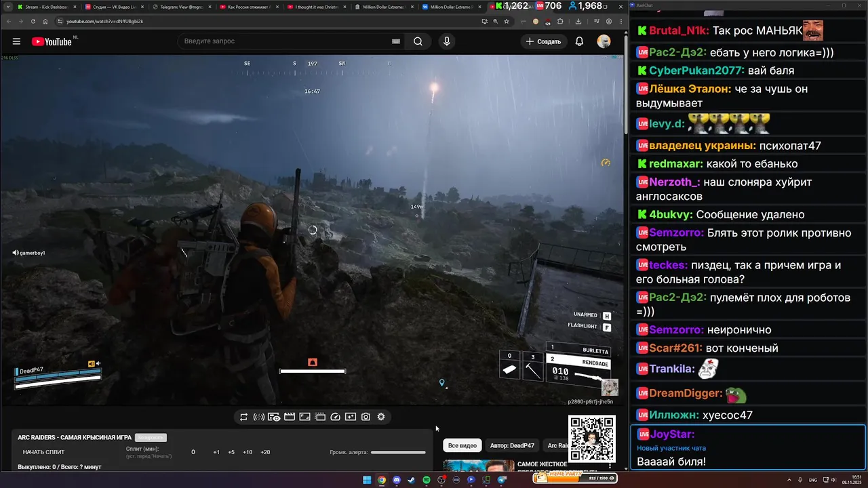The height and width of the screenshot is (488, 868).
Task: Click the QR code overlay image
Action: click(592, 439)
